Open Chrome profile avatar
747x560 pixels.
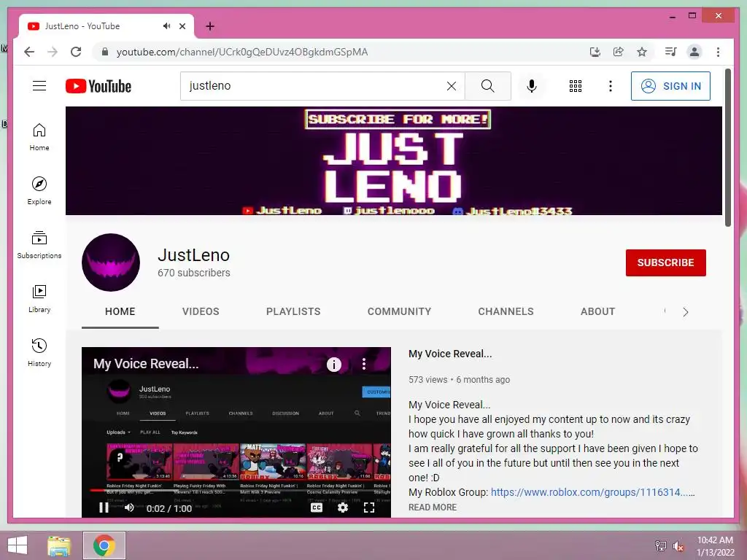click(694, 52)
